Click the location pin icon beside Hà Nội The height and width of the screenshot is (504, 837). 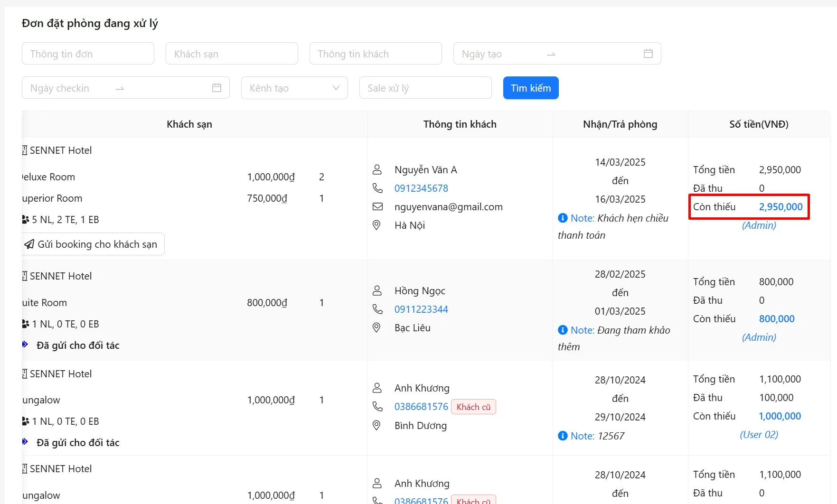click(x=376, y=225)
